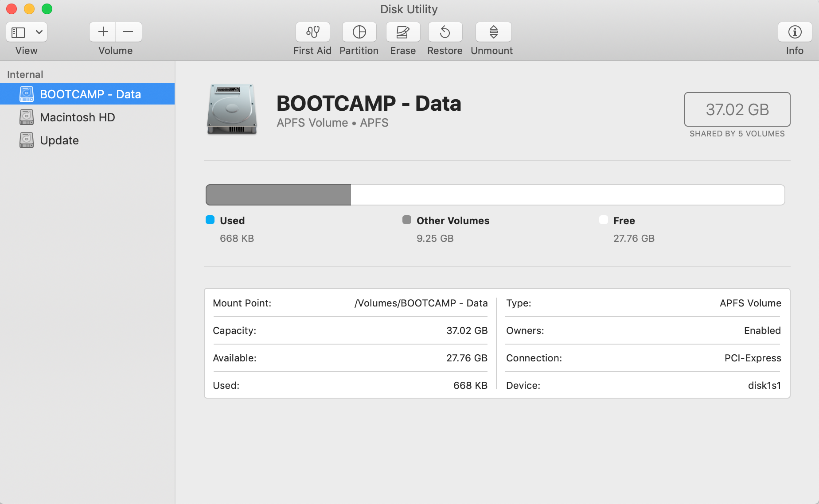The image size is (819, 504).
Task: Select BOOTCAMP - Data in sidebar
Action: pyautogui.click(x=87, y=94)
